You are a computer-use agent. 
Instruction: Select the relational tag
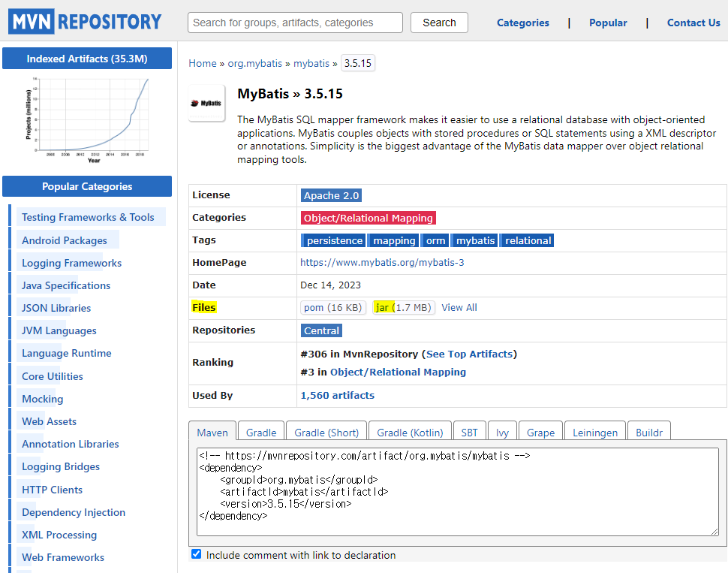528,241
